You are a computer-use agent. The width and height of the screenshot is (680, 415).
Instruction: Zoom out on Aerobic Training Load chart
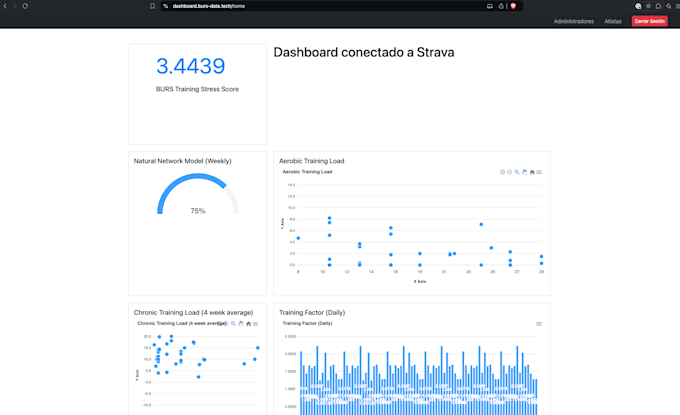(510, 172)
